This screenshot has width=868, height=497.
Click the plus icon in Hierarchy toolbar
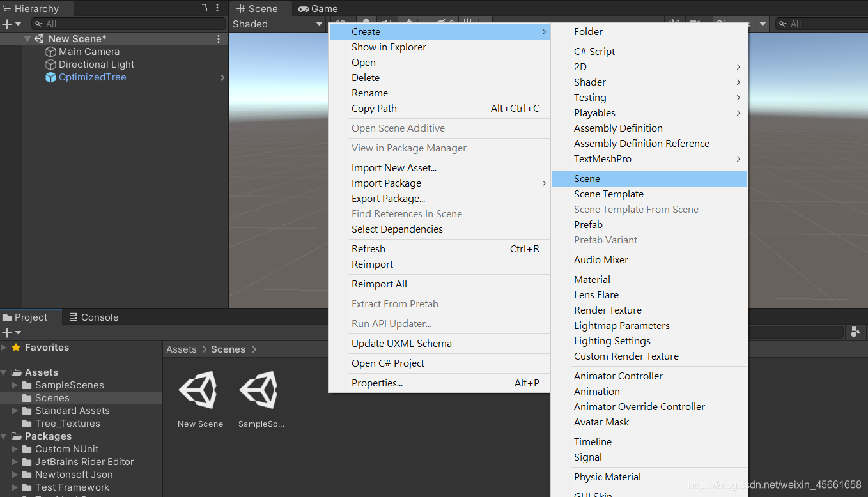pos(7,24)
